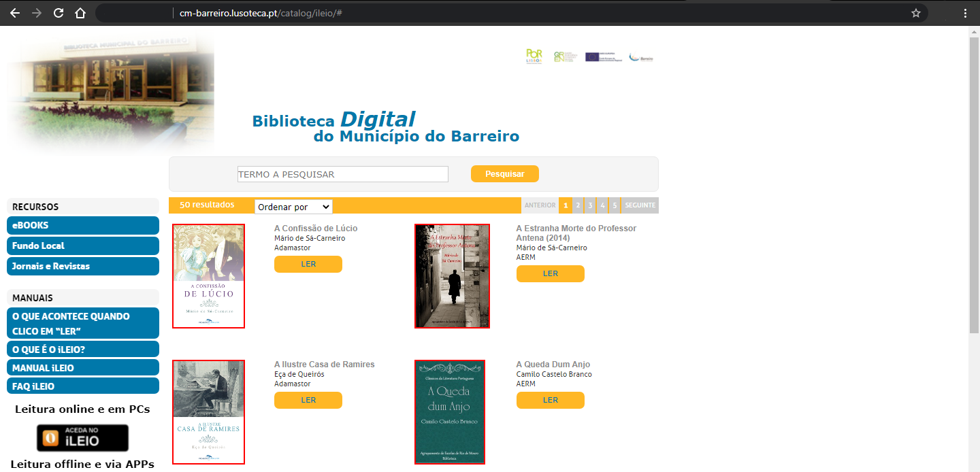This screenshot has height=472, width=980.
Task: Open the browser three-dot menu
Action: tap(966, 12)
